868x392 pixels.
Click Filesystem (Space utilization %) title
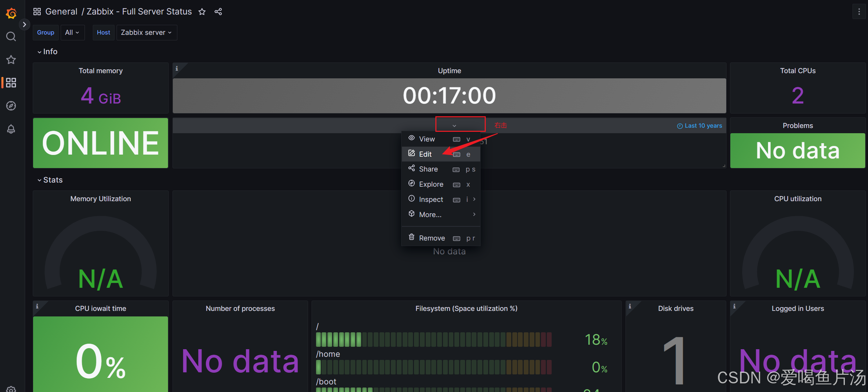466,308
